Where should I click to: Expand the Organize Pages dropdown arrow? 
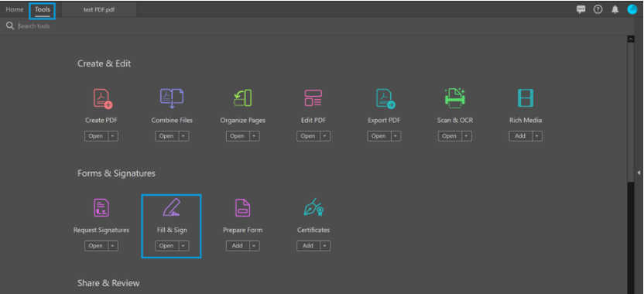tap(255, 136)
